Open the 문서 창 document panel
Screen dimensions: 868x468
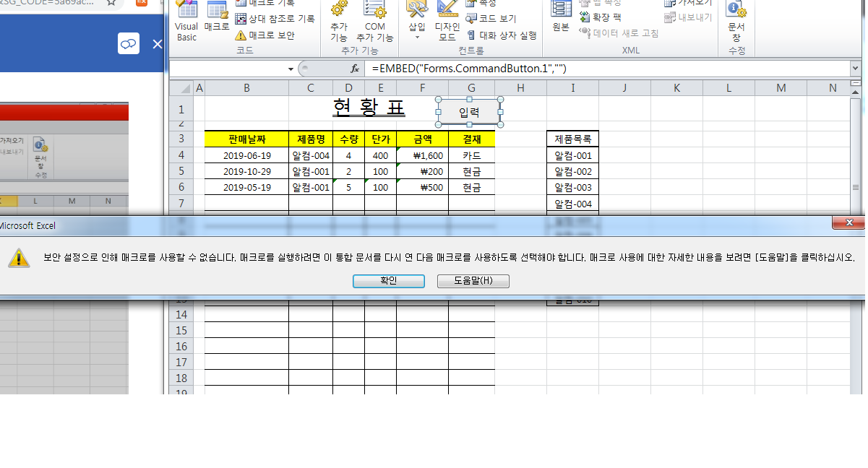click(736, 21)
